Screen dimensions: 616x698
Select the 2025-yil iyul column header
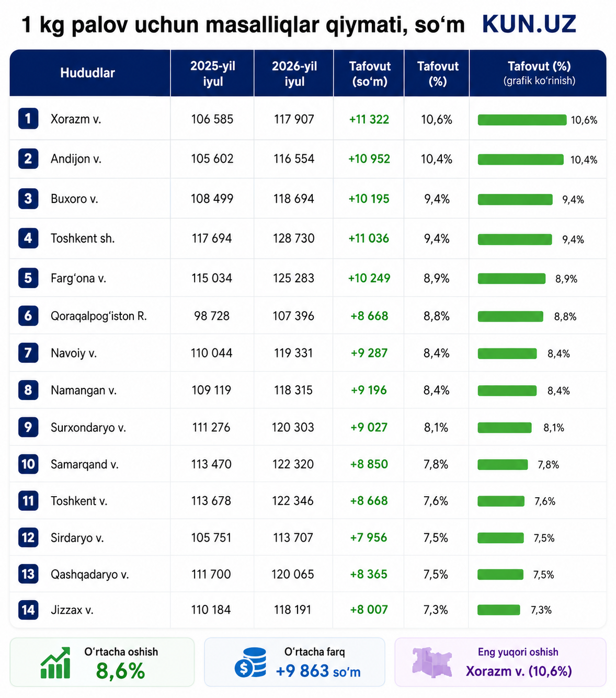coord(212,73)
